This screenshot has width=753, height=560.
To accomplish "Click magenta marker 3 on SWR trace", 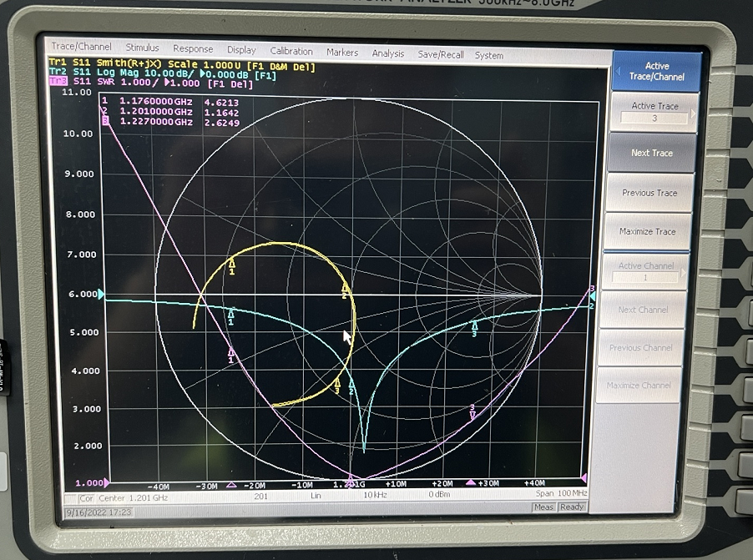I will [x=473, y=411].
